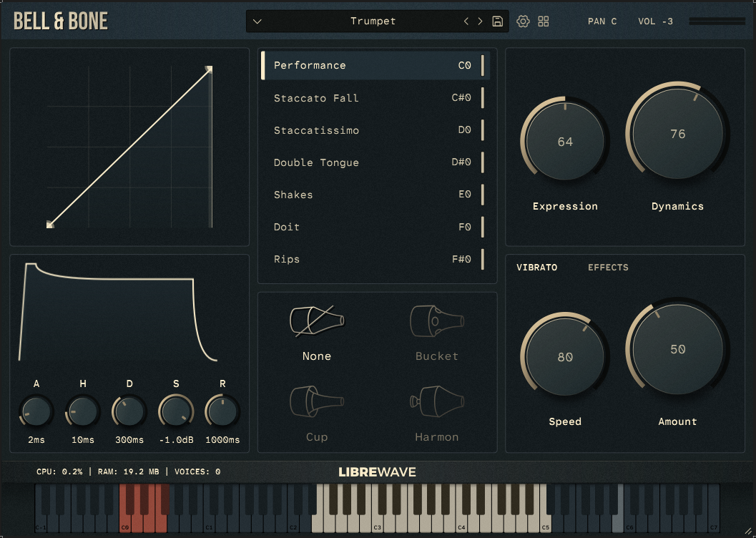This screenshot has height=538, width=756.
Task: Open the grid view icon
Action: tap(544, 21)
